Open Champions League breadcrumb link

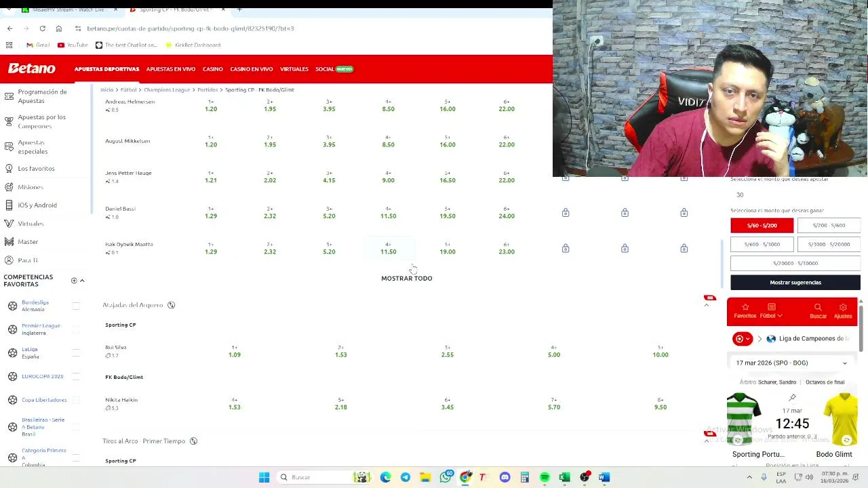167,90
